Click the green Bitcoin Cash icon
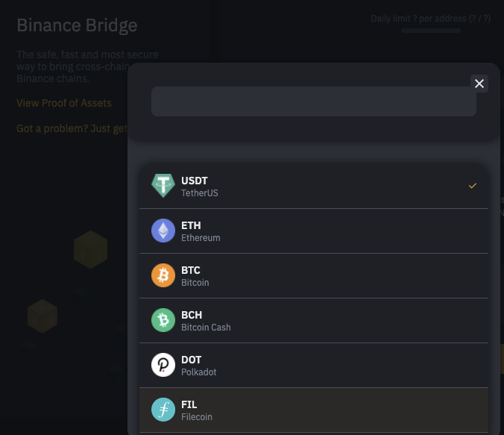The width and height of the screenshot is (504, 435). (163, 320)
